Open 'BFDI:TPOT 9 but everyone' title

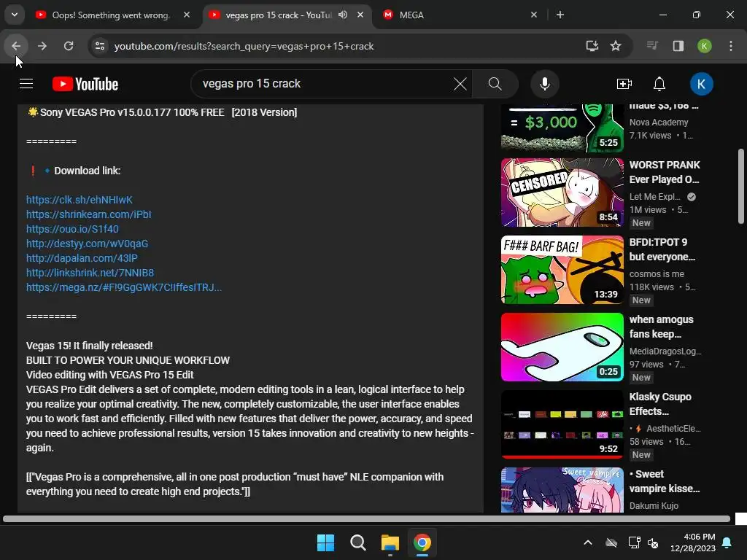662,249
